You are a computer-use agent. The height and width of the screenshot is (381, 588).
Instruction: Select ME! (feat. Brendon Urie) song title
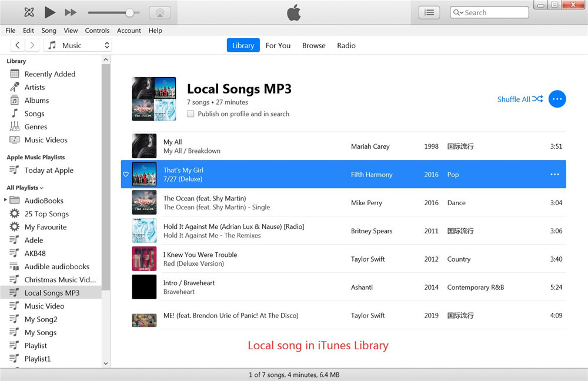pyautogui.click(x=230, y=315)
